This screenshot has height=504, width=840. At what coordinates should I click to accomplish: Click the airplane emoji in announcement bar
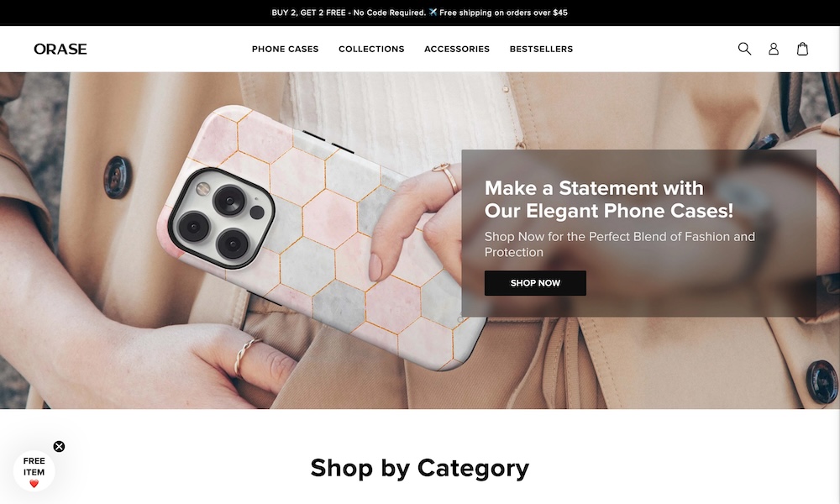(433, 13)
